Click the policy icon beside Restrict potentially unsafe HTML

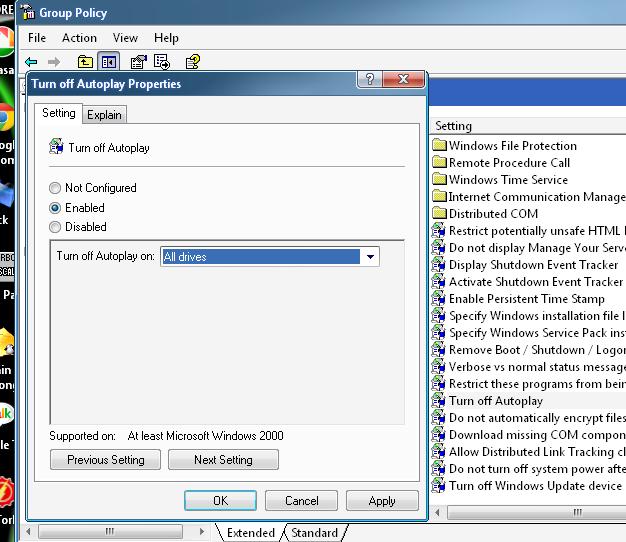[x=438, y=230]
